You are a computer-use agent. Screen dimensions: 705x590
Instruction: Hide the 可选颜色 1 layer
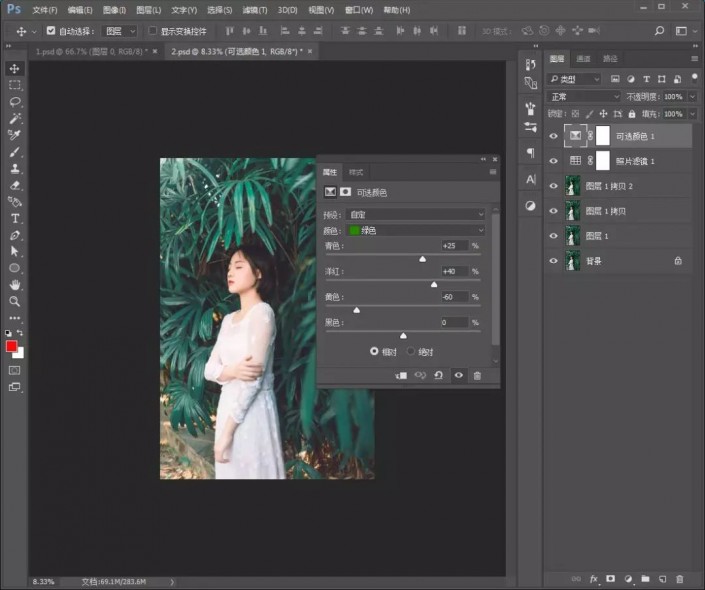pos(553,136)
